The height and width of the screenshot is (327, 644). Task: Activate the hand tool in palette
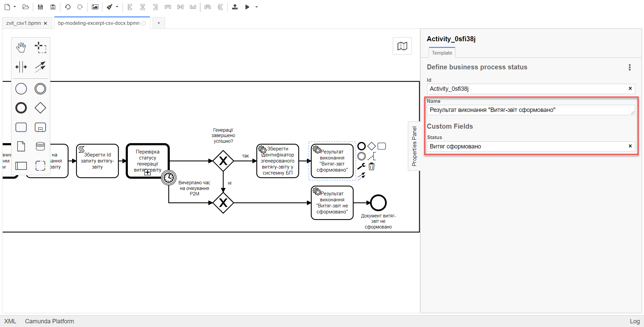click(x=21, y=48)
